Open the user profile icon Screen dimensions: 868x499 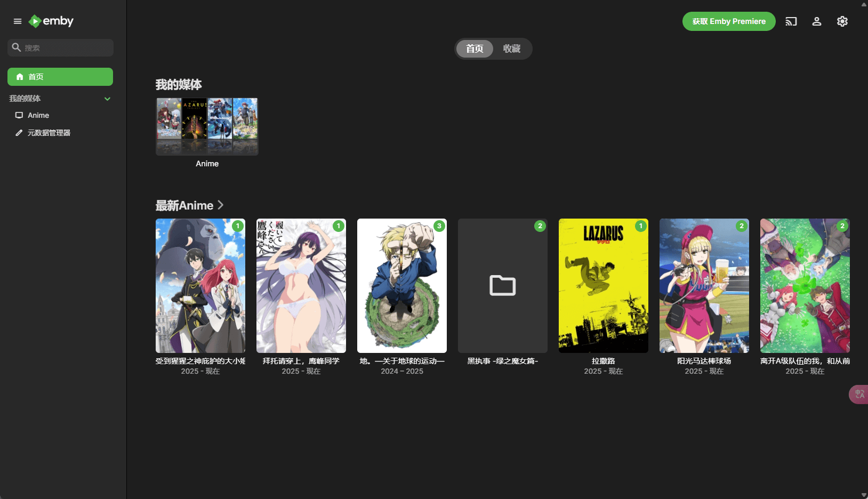[x=816, y=21]
